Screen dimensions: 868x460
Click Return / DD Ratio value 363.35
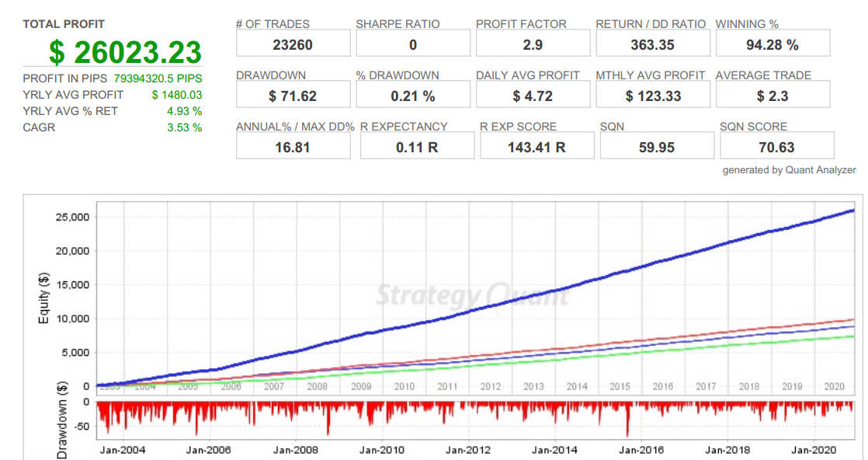coord(653,44)
